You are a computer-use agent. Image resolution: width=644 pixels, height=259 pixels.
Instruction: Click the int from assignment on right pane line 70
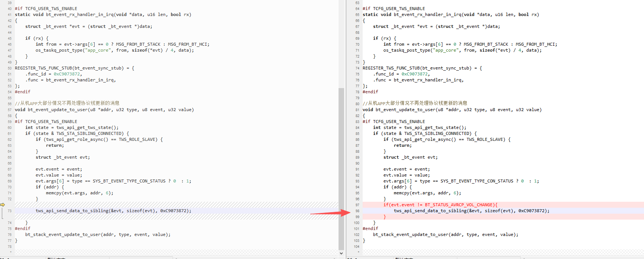click(x=470, y=44)
